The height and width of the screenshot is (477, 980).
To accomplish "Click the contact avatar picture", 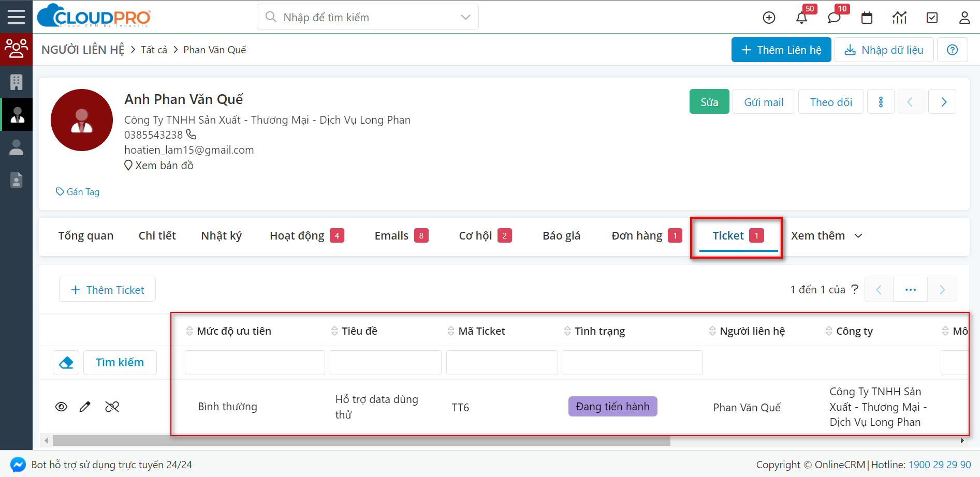I will click(82, 120).
